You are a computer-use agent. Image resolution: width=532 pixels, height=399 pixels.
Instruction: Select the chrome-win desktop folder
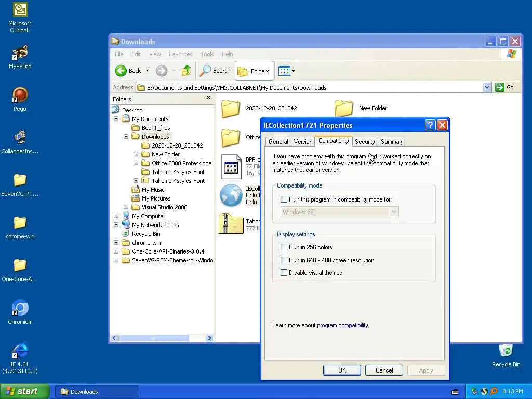[20, 228]
